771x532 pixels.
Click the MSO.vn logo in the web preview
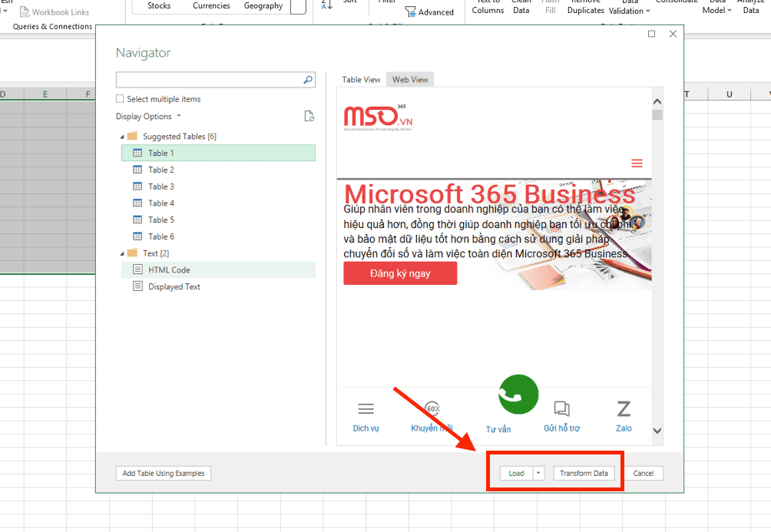378,117
